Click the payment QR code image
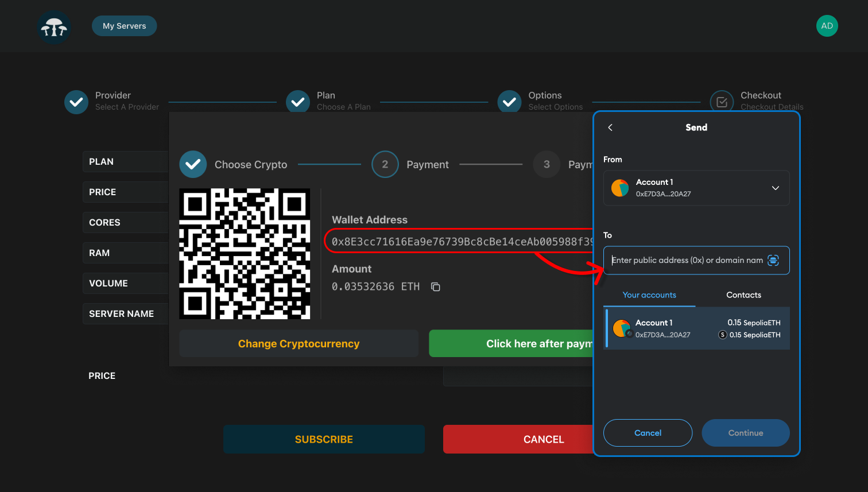The width and height of the screenshot is (868, 492). pyautogui.click(x=245, y=254)
